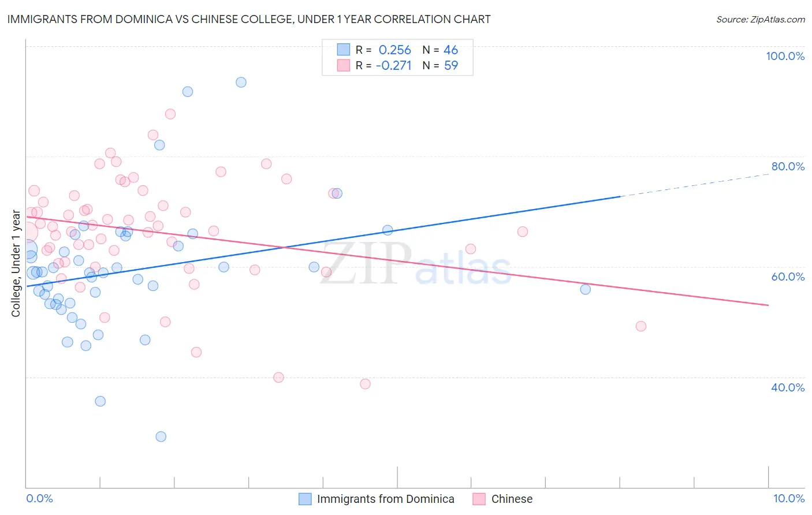This screenshot has width=812, height=515.
Task: Click the blue Immigrants from Dominica legend swatch
Action: 305,499
